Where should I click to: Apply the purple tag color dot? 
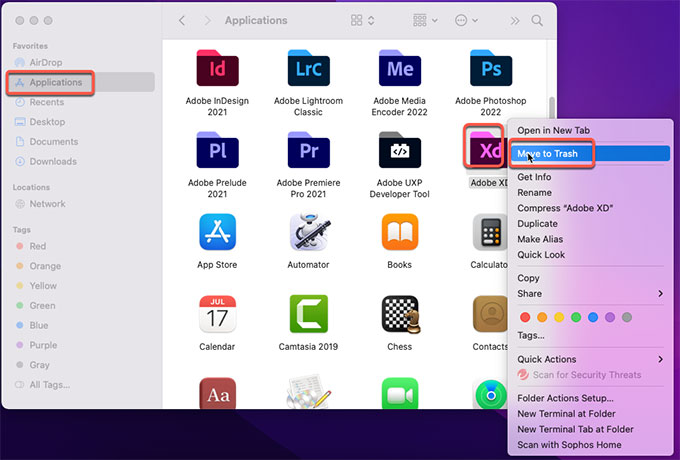click(x=610, y=317)
